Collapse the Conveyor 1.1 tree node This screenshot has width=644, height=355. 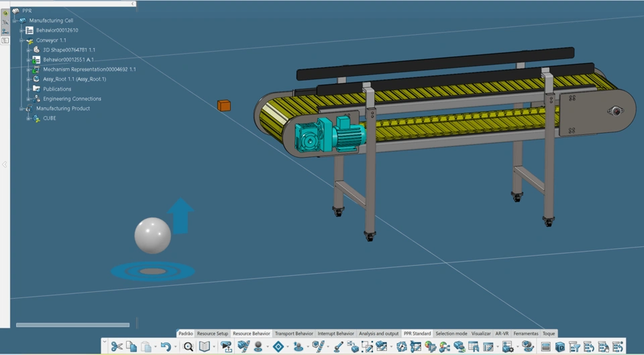click(21, 40)
